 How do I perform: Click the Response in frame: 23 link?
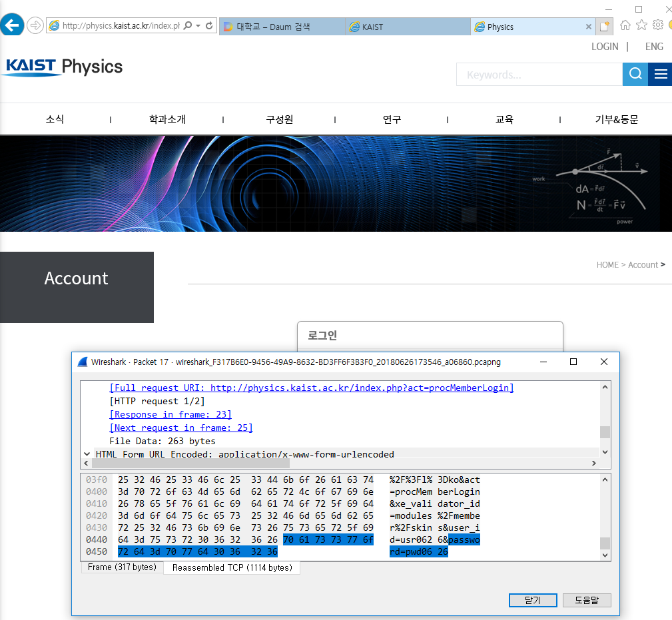[x=170, y=414]
